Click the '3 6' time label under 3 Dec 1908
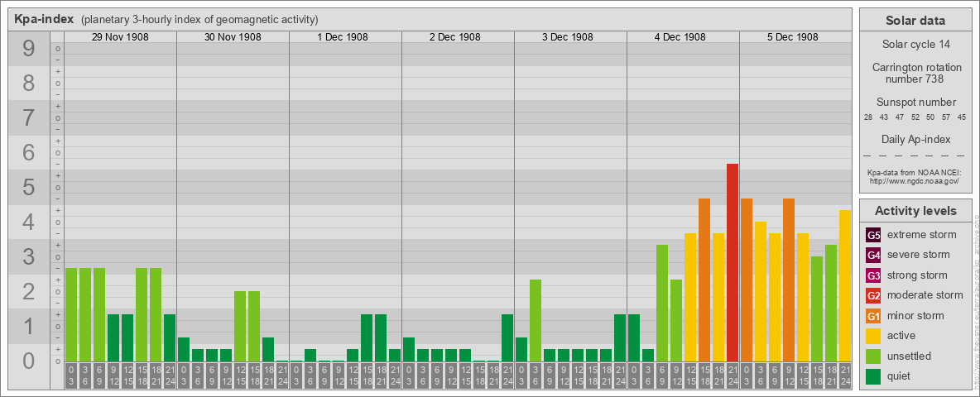The height and width of the screenshot is (397, 980). (536, 375)
